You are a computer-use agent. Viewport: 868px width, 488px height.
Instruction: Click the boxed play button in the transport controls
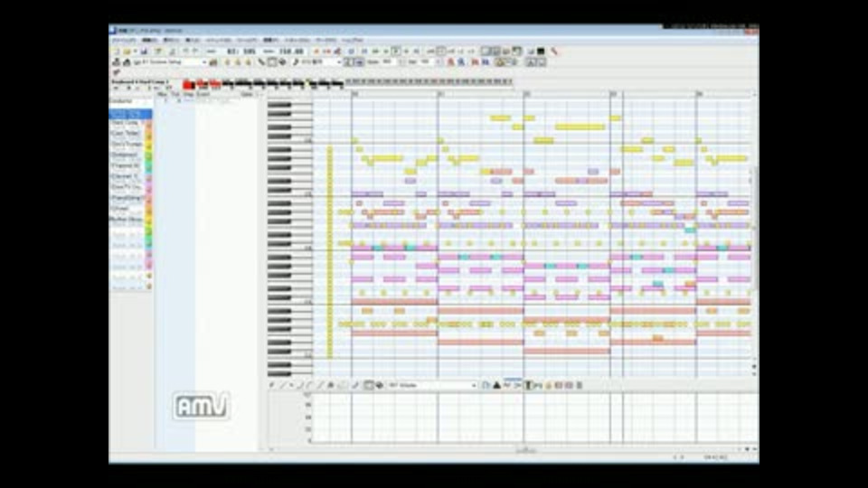(x=396, y=52)
